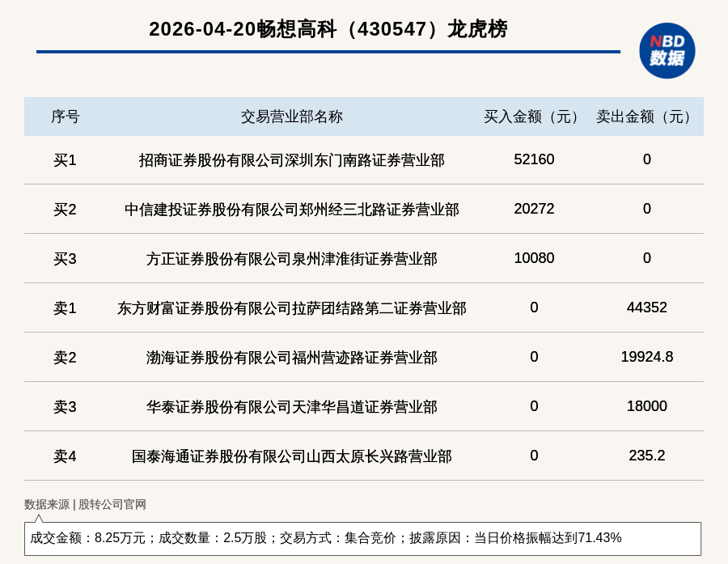Click the 畅想高科 龙虎榜 title heading
Screen dimensions: 728x564
328,29
